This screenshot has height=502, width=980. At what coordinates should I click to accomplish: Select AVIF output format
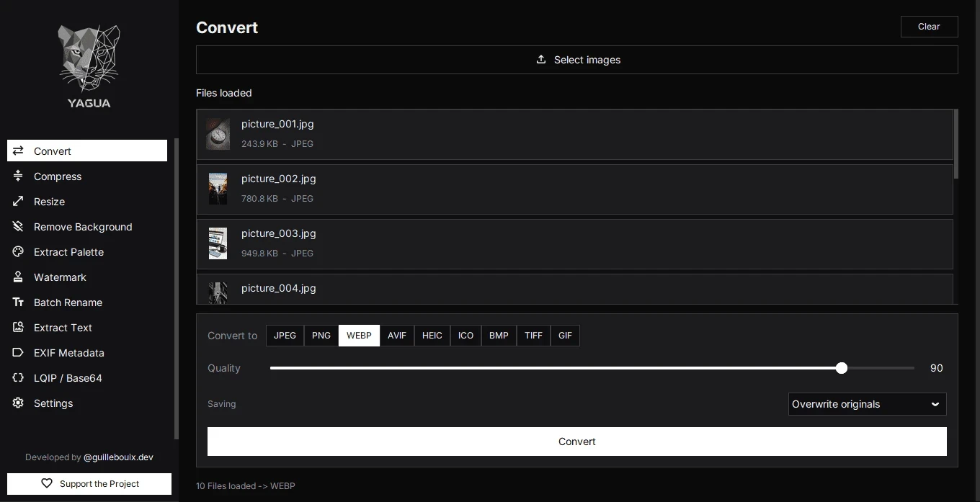(x=397, y=336)
